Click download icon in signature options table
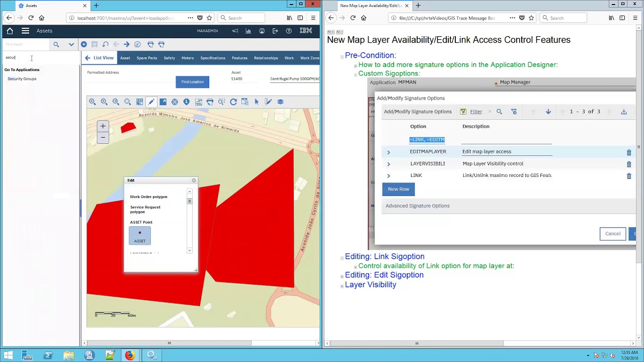The height and width of the screenshot is (362, 644). [624, 112]
